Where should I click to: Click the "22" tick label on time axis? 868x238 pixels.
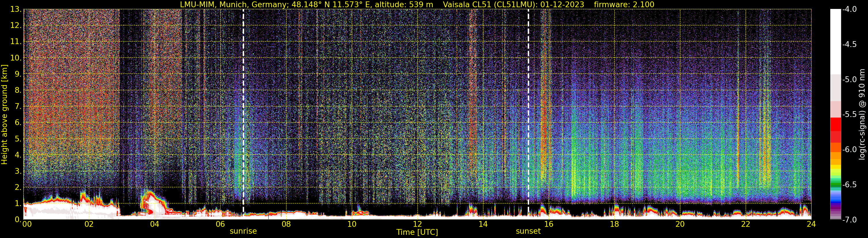pos(746,224)
